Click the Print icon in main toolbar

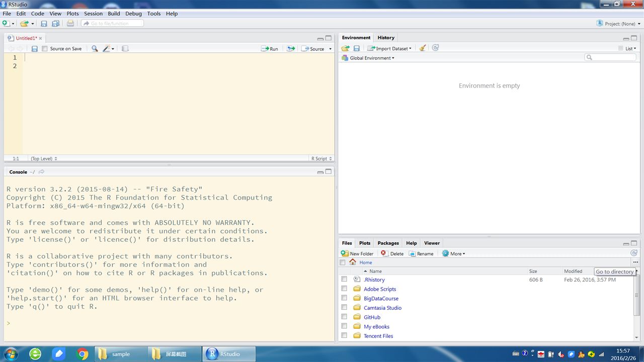70,23
